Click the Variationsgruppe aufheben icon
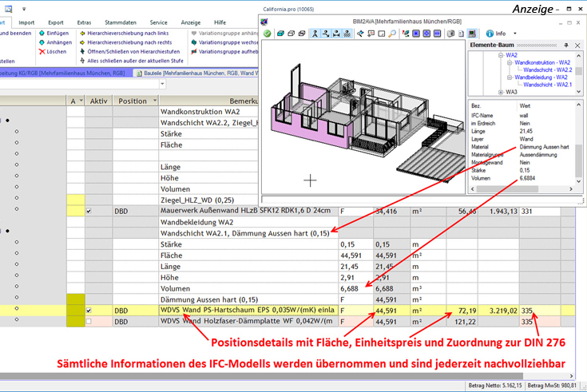Viewport: 587px width, 392px height. tap(195, 51)
